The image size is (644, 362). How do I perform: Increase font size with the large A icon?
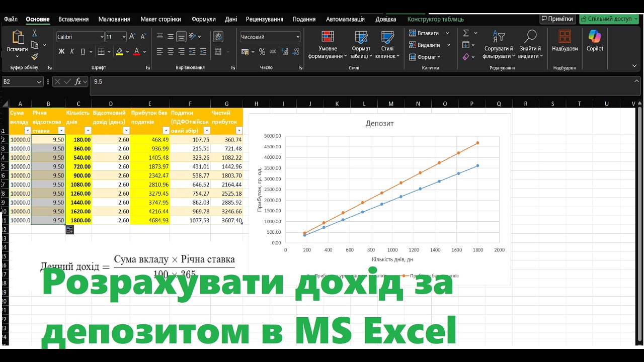pos(132,37)
